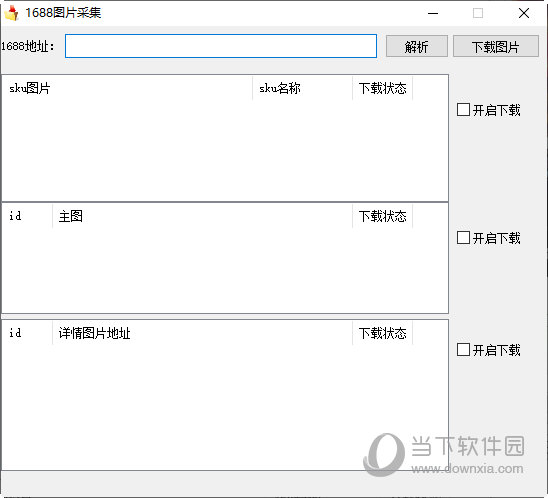
Task: Click the 1688地址 label
Action: 28,46
